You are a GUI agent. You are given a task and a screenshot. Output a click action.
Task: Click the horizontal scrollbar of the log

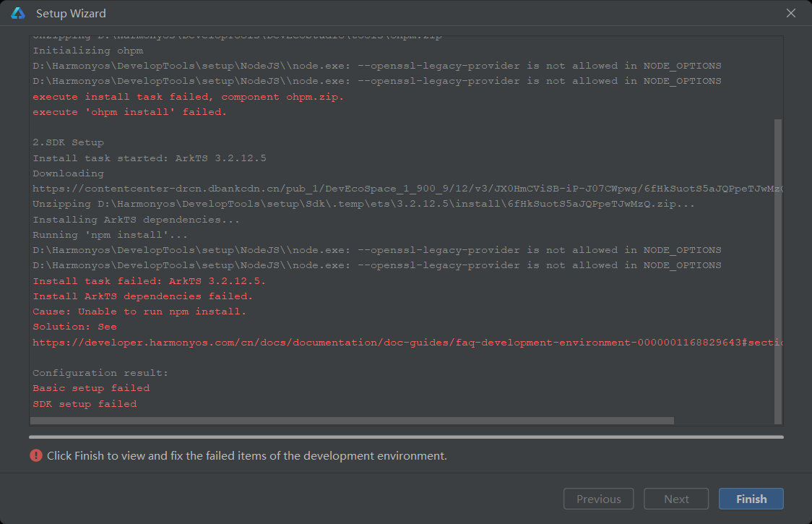352,421
